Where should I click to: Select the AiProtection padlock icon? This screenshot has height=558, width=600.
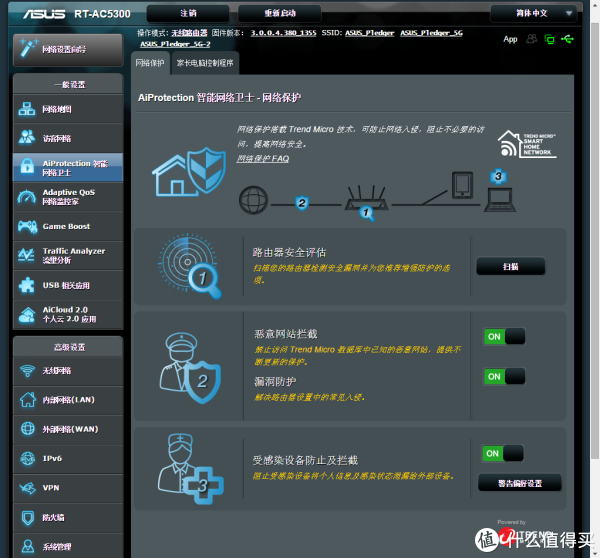pyautogui.click(x=27, y=167)
